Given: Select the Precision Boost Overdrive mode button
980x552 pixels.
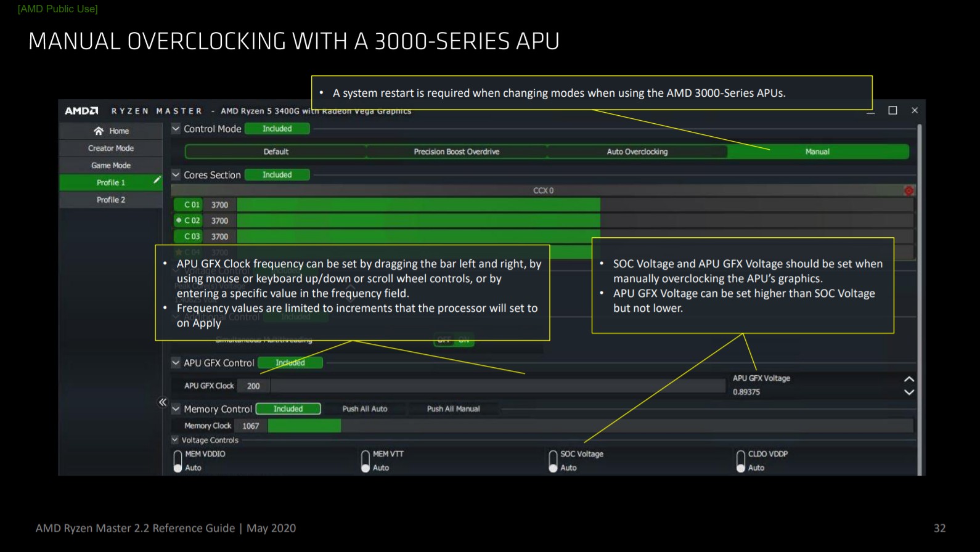Looking at the screenshot, I should click(456, 152).
